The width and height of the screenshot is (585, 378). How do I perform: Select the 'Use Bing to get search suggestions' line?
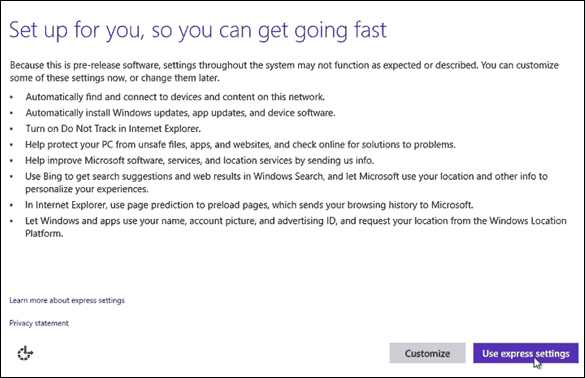[286, 176]
